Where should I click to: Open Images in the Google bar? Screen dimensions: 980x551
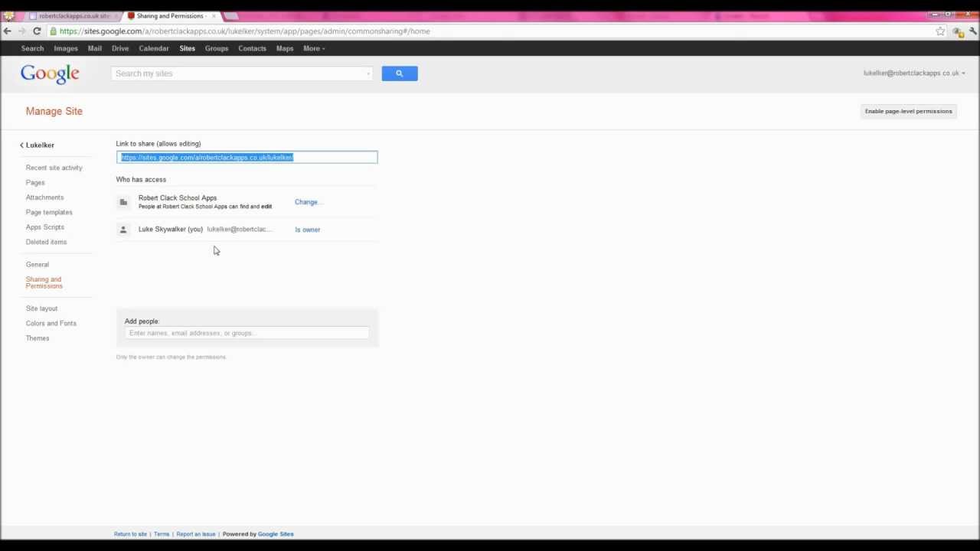pos(66,48)
